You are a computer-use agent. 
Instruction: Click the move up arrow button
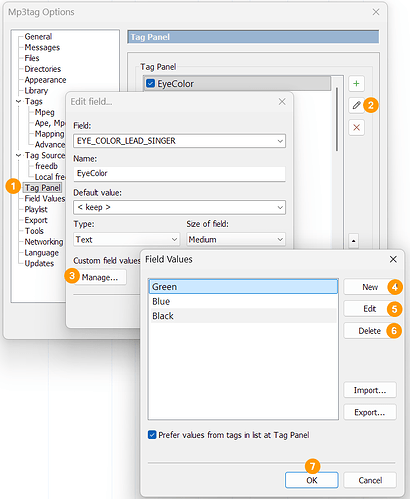point(353,240)
